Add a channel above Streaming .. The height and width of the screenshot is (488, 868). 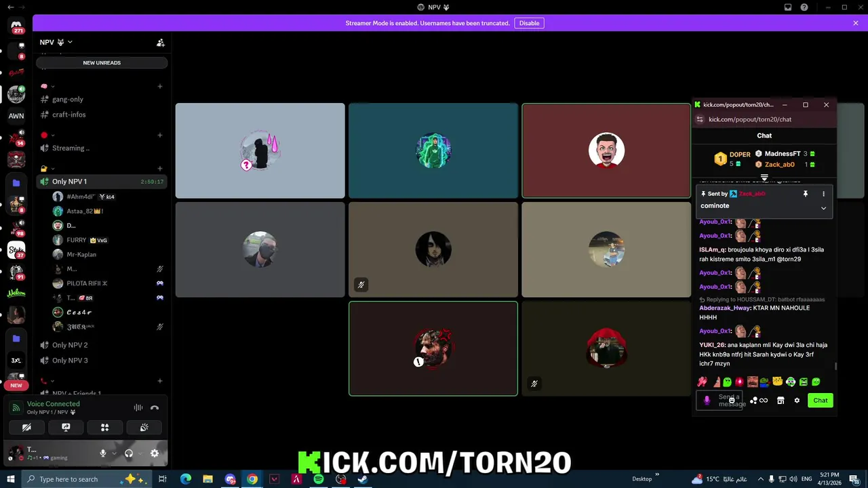[x=160, y=135]
